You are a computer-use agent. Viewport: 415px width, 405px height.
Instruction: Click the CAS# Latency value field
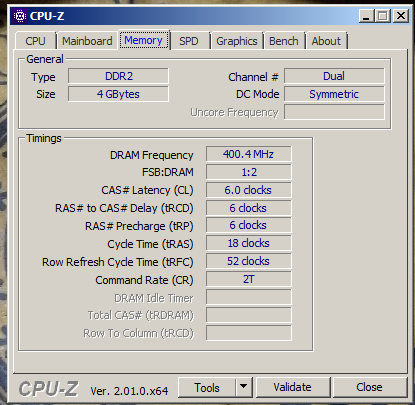249,190
